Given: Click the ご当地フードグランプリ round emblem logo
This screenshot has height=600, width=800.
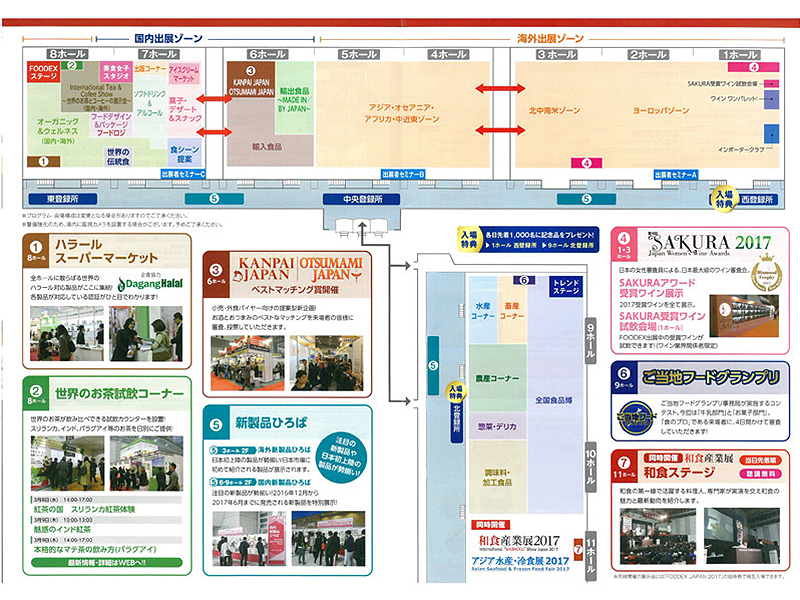Looking at the screenshot, I should pyautogui.click(x=635, y=418).
